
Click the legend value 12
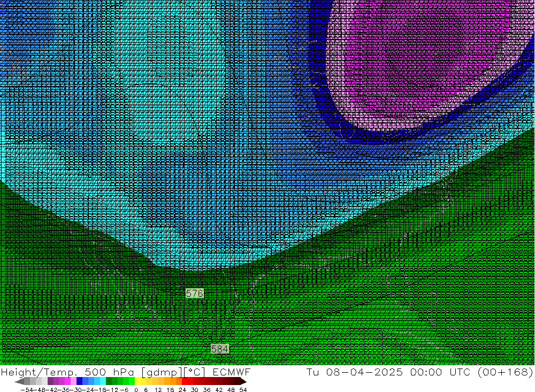[x=158, y=390]
